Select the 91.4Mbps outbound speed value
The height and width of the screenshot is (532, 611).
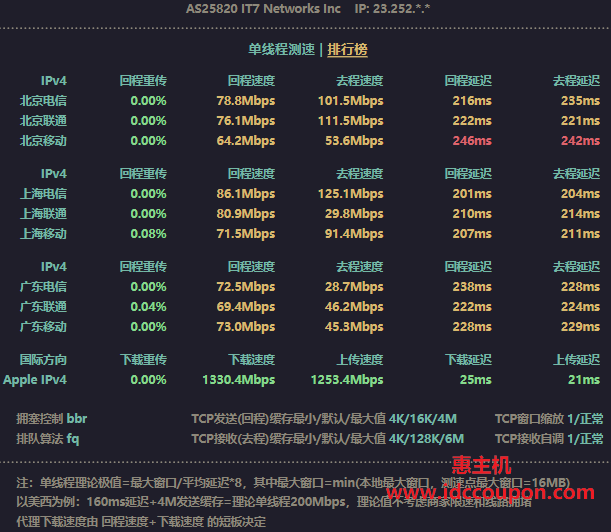[354, 234]
